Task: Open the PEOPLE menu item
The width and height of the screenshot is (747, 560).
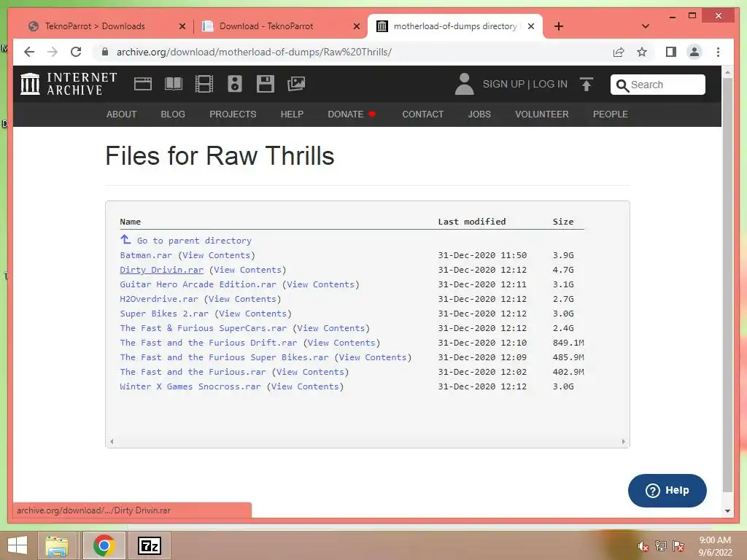Action: pos(611,114)
